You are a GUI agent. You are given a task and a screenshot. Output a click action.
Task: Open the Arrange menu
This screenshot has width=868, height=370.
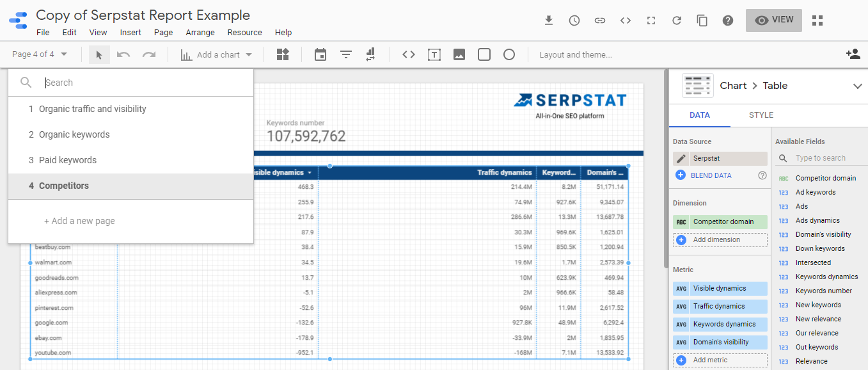pos(200,33)
